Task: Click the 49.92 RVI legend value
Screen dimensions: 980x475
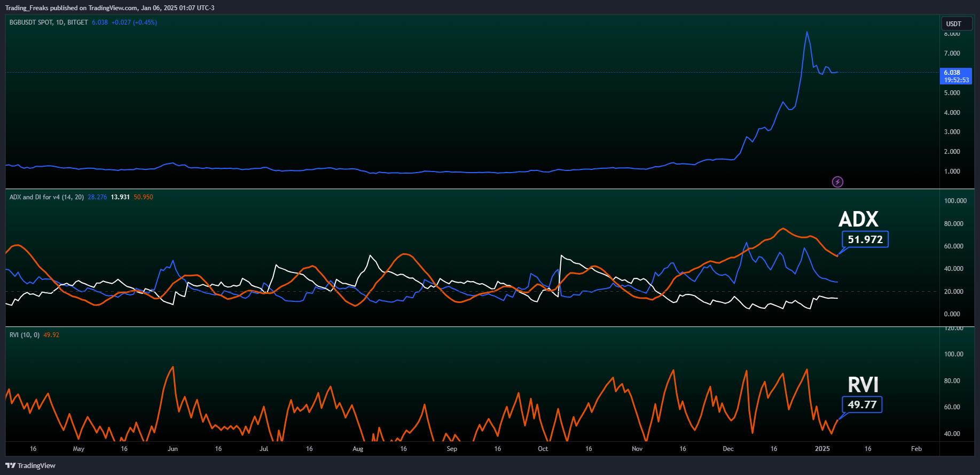Action: tap(51, 335)
